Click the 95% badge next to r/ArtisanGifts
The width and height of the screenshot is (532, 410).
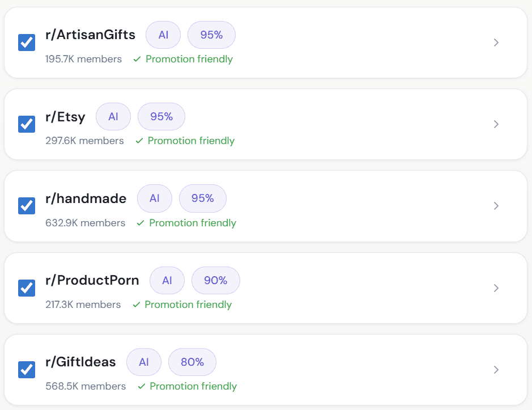click(211, 35)
